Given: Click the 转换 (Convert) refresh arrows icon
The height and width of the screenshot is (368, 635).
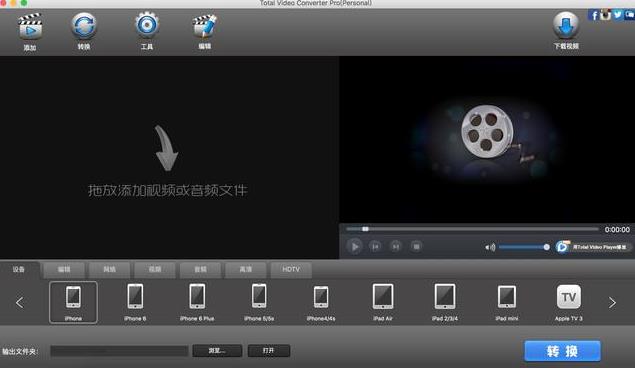Looking at the screenshot, I should pyautogui.click(x=84, y=26).
